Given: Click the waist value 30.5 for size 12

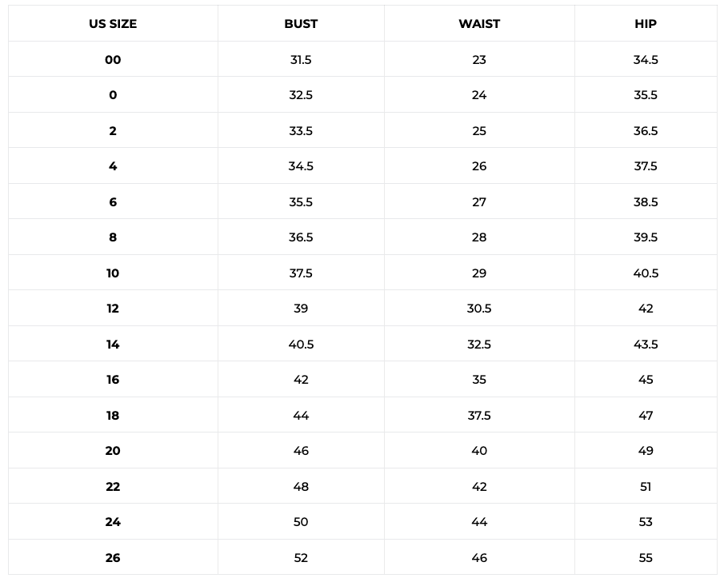Looking at the screenshot, I should (479, 309).
